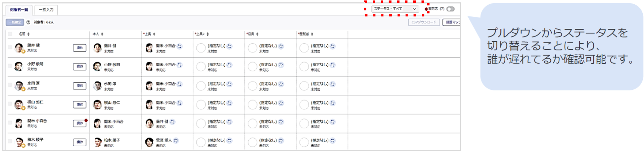
Task: Click the help question mark beside 対象者：62人
Action: (x=29, y=22)
